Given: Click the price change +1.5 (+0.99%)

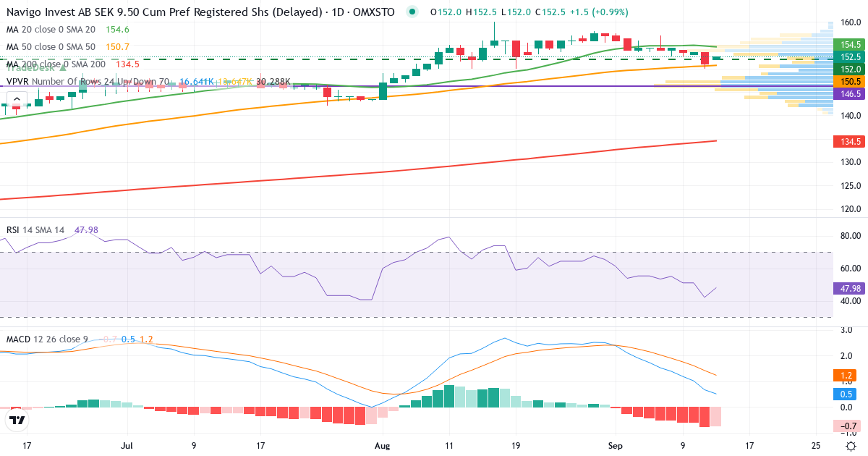Looking at the screenshot, I should 599,12.
